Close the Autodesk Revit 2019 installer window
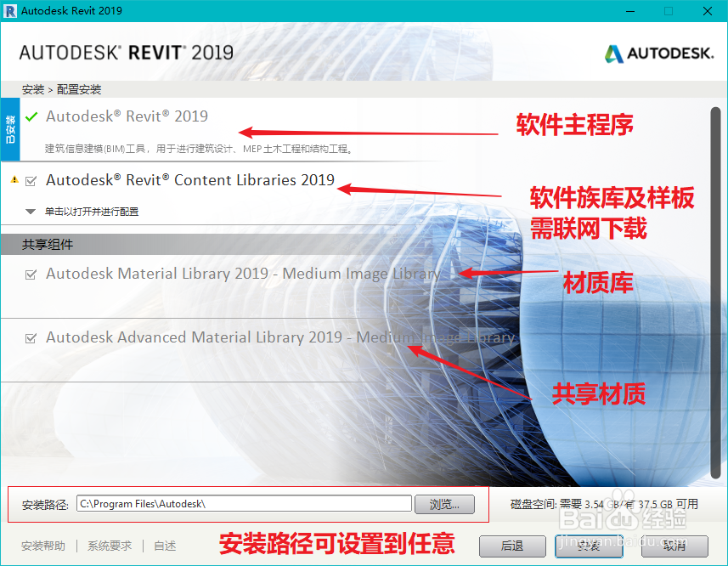The image size is (728, 566). tap(707, 11)
